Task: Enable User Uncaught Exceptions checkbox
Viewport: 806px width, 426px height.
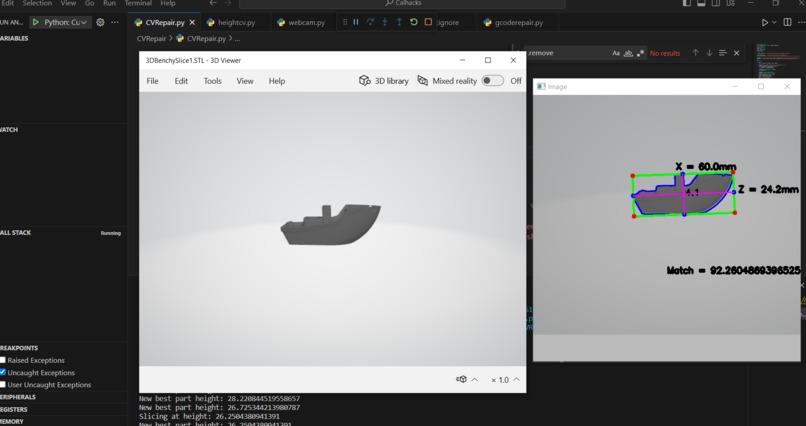Action: point(3,384)
